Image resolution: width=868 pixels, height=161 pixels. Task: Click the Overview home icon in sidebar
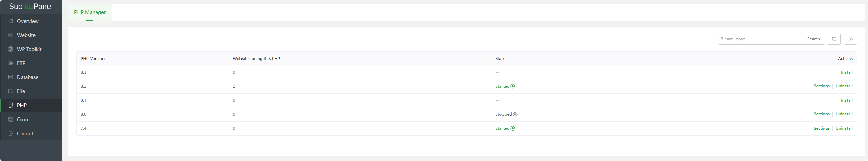pyautogui.click(x=11, y=21)
